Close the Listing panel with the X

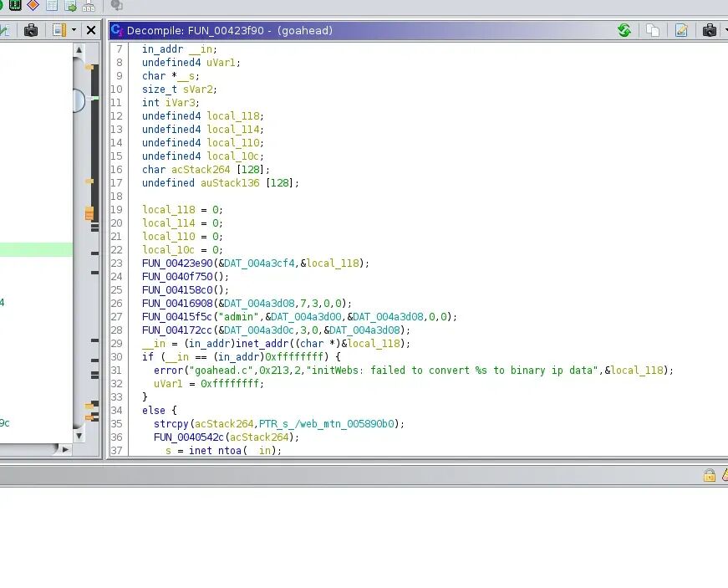click(x=91, y=31)
